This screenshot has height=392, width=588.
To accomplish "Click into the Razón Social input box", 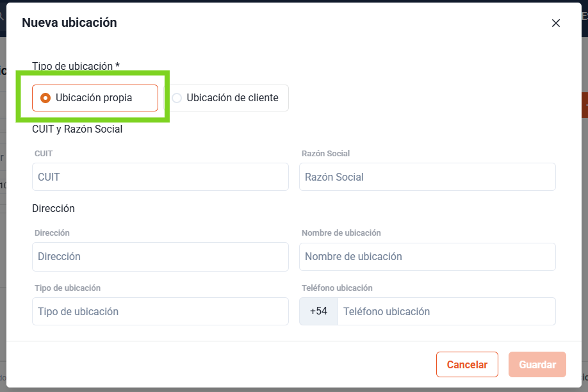I will [427, 177].
